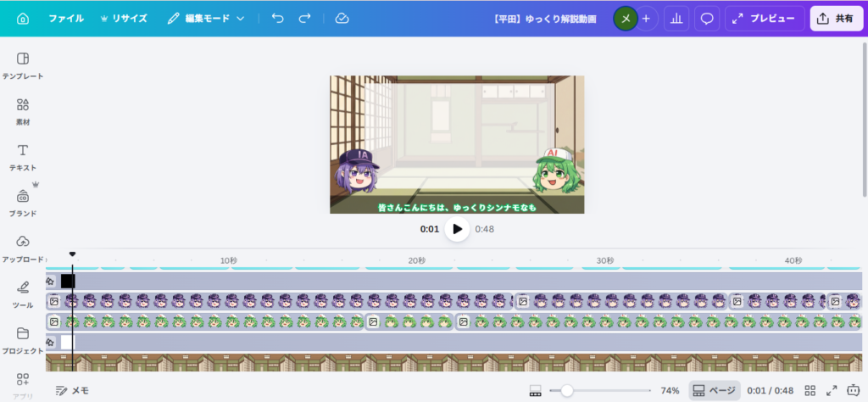Expand the 編集モード dropdown
868x402 pixels.
(x=205, y=18)
